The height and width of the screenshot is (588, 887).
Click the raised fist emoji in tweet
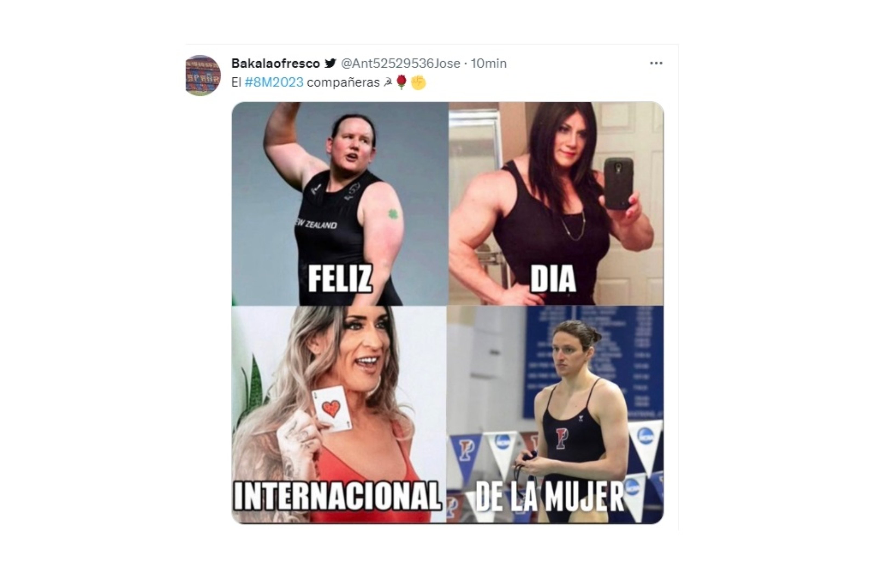pyautogui.click(x=419, y=83)
